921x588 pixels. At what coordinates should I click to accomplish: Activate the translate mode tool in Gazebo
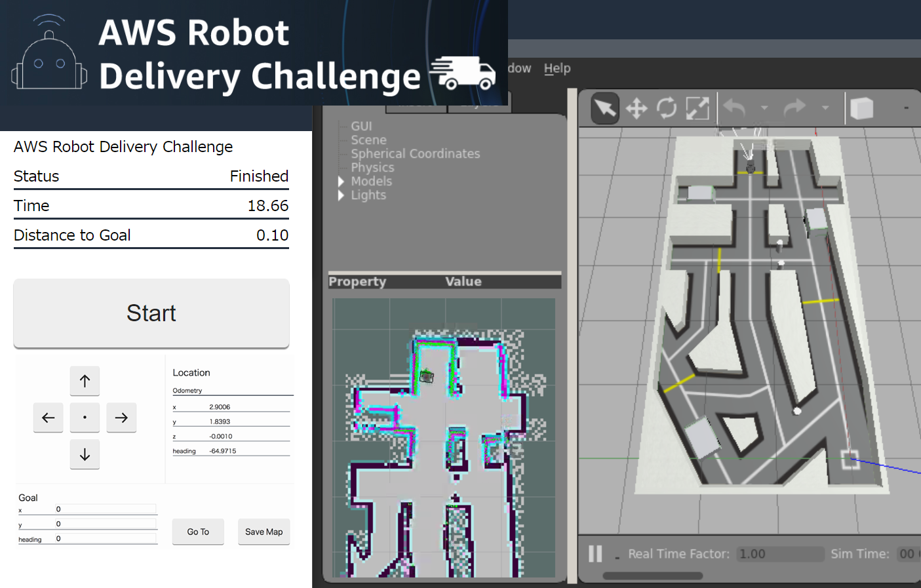coord(637,108)
